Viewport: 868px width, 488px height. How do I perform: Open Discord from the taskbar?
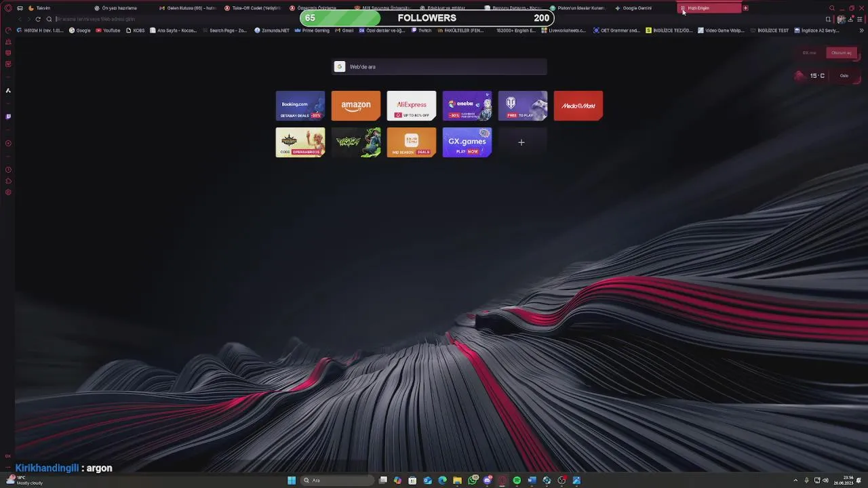488,481
